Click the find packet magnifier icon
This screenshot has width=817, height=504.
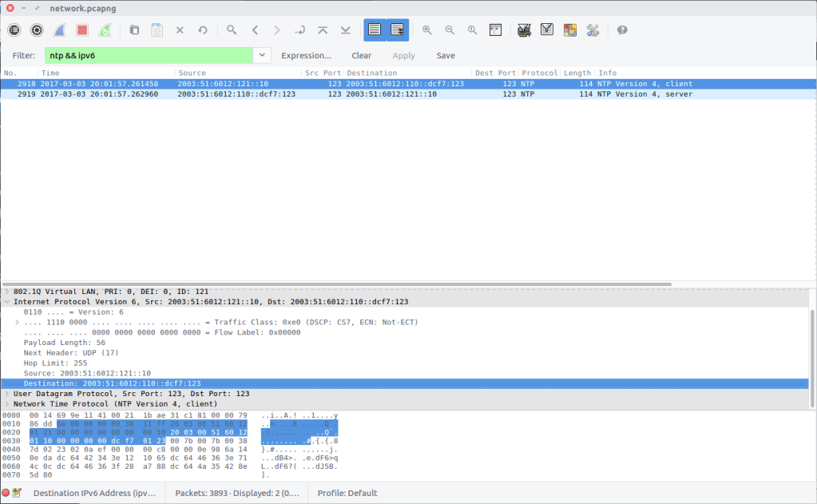pos(232,30)
